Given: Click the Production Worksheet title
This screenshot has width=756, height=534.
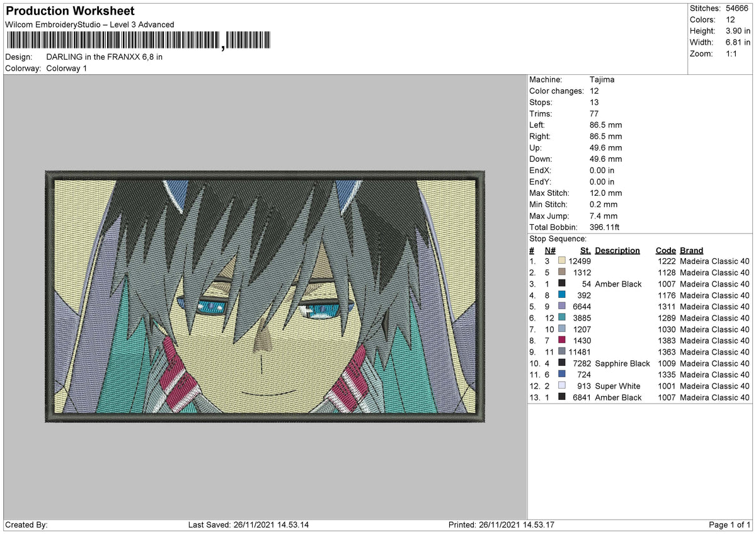Looking at the screenshot, I should coord(70,11).
